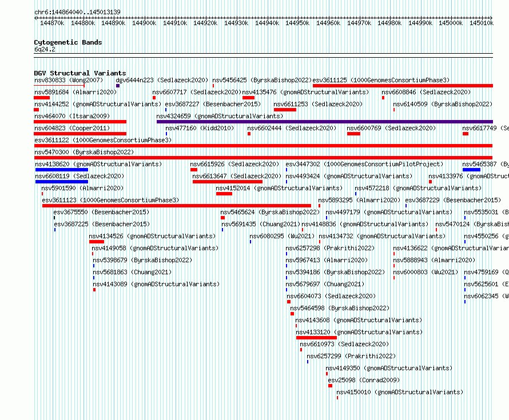Open nsv5465624 (ByrskaBishop2022) label
This screenshot has width=509, height=420.
tap(270, 212)
